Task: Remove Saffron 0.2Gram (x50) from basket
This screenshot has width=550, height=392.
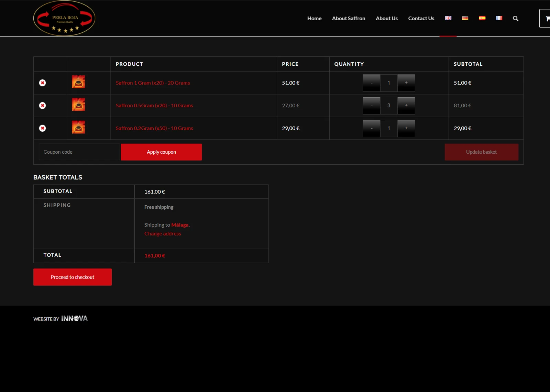Action: click(42, 128)
